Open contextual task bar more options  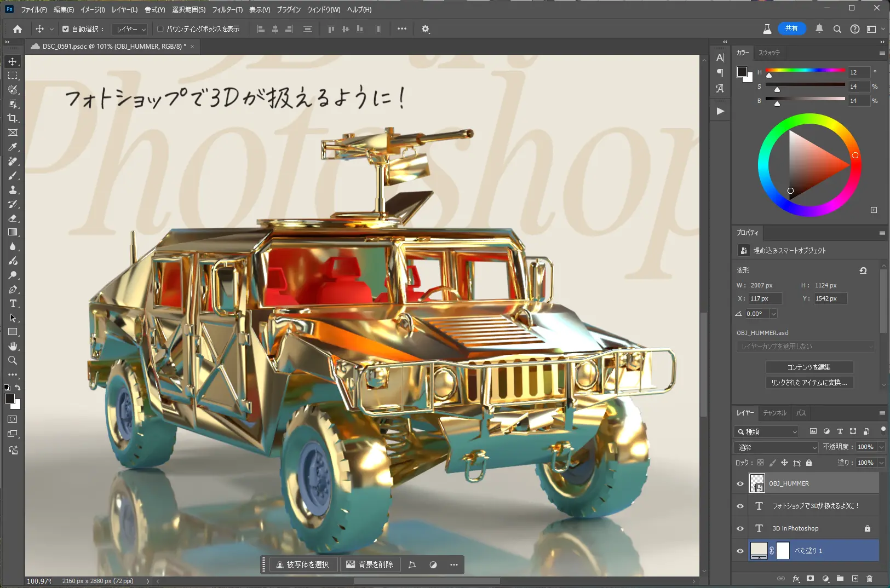(x=454, y=564)
